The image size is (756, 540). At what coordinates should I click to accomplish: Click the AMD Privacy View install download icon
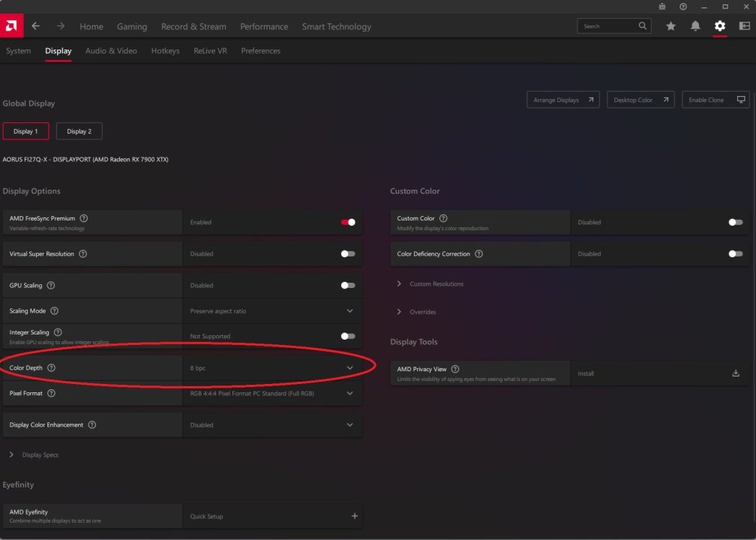(736, 373)
